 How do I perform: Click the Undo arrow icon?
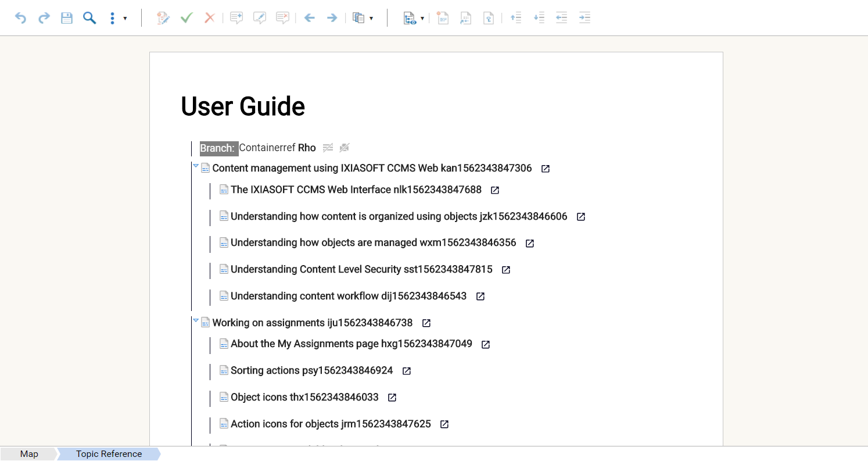[x=20, y=18]
